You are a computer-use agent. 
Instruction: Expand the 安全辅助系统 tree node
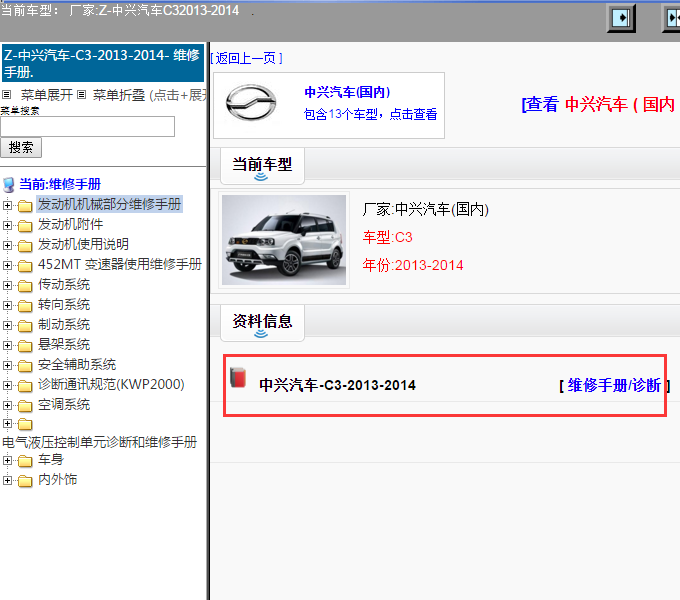pos(7,365)
